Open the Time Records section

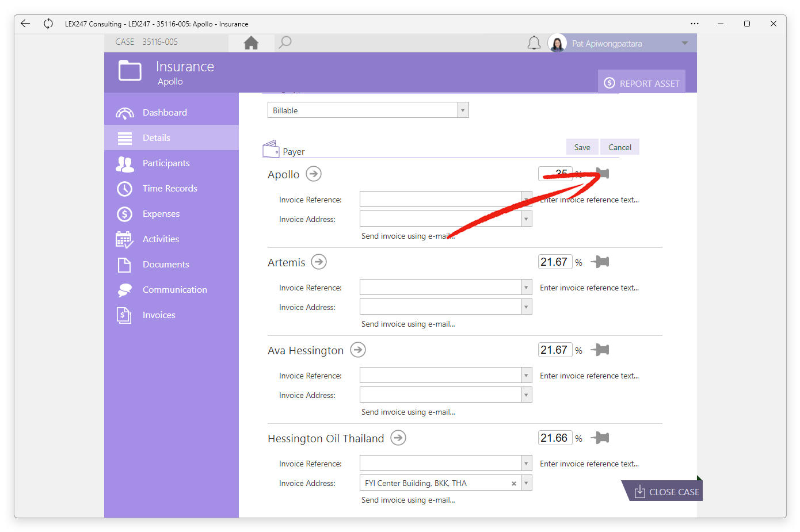point(172,188)
